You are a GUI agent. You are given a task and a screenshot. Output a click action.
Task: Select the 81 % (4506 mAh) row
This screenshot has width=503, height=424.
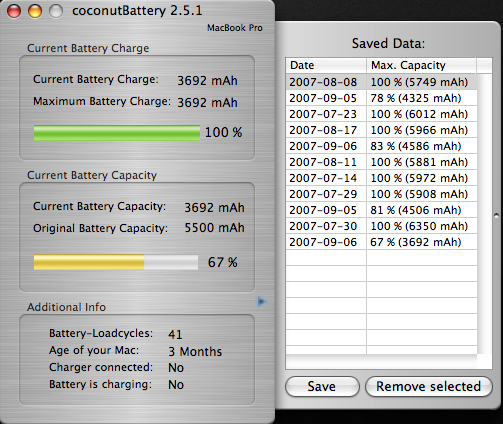pos(381,210)
